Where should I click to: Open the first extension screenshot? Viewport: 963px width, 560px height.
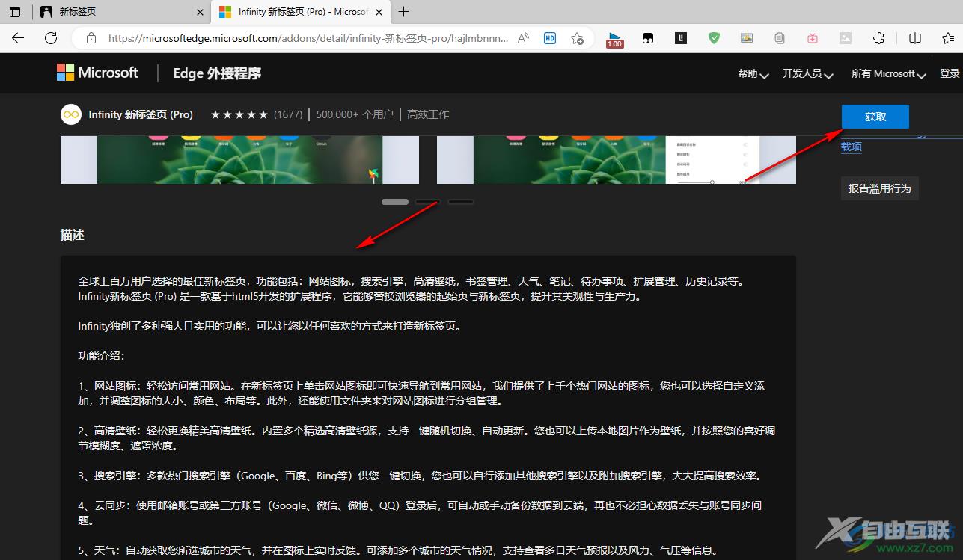click(x=239, y=159)
